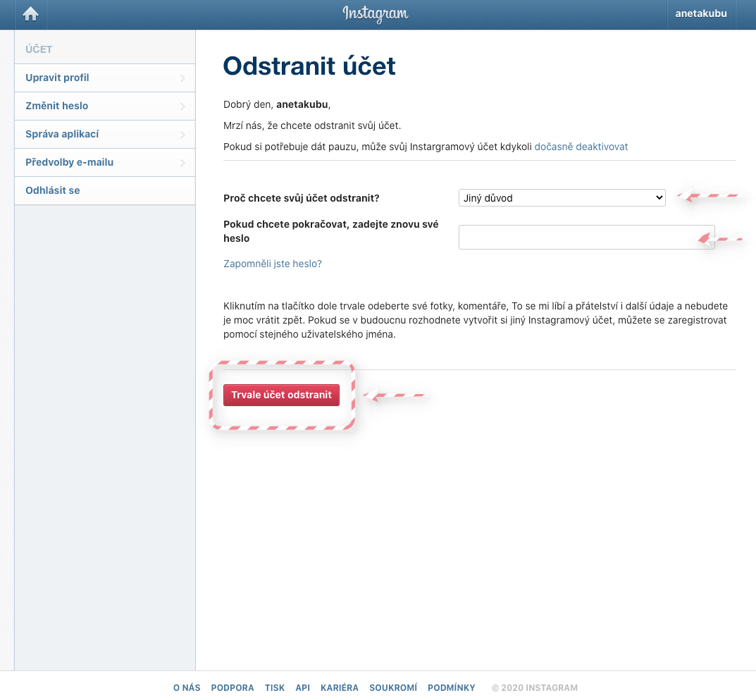Open the O NÁS footer link
The image size is (756, 700).
[187, 688]
